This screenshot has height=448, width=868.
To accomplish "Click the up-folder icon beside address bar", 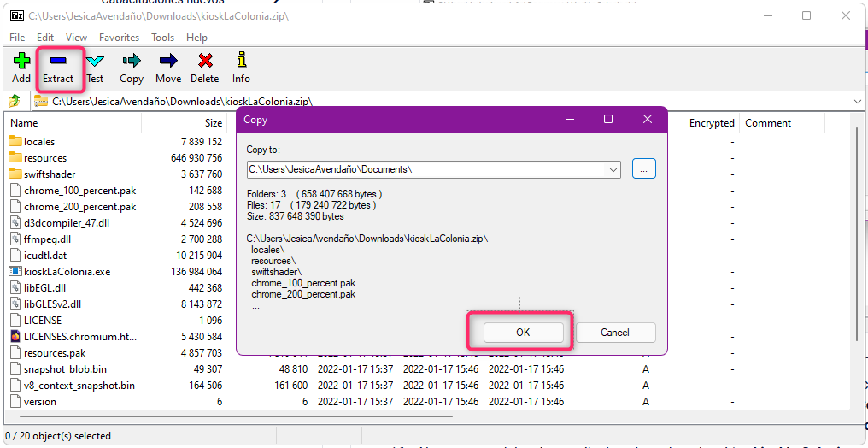I will [x=15, y=101].
